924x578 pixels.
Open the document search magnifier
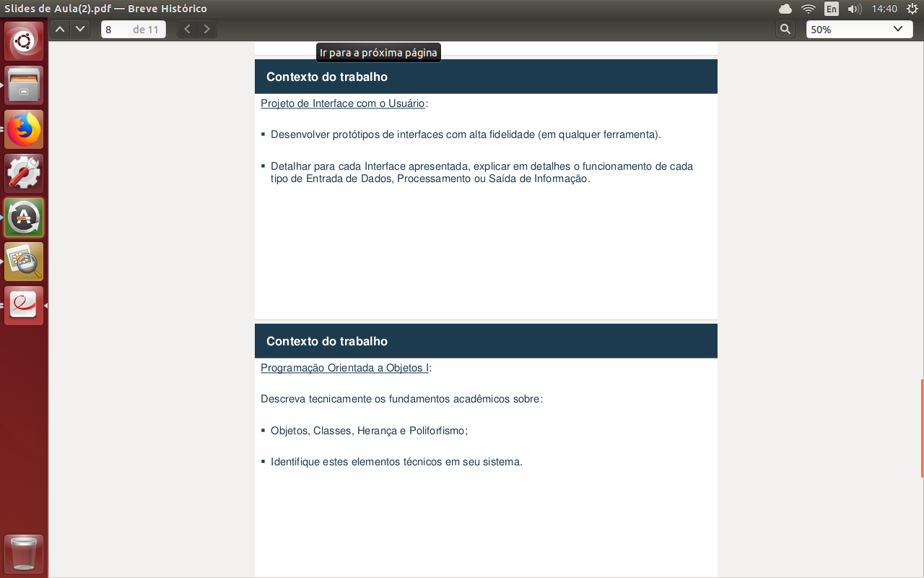[x=785, y=30]
